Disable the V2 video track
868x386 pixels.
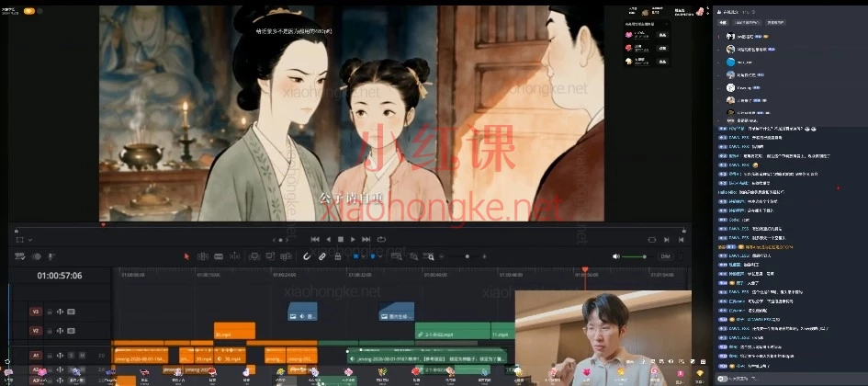pos(71,331)
